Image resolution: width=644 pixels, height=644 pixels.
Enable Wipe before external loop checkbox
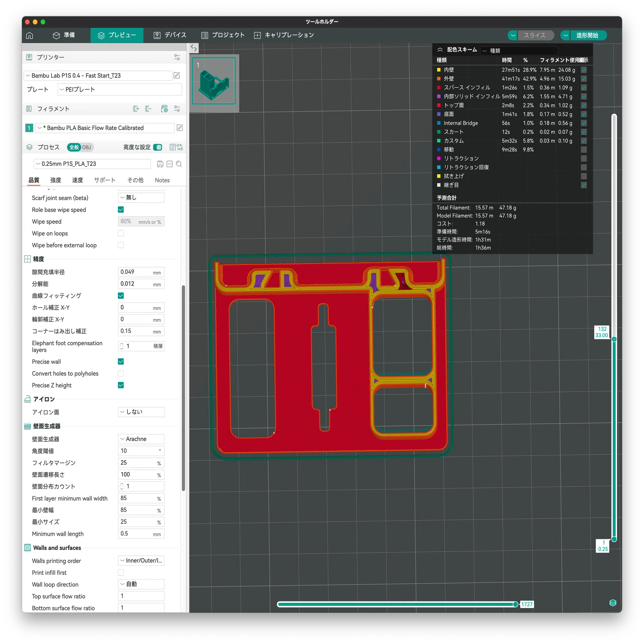click(121, 245)
